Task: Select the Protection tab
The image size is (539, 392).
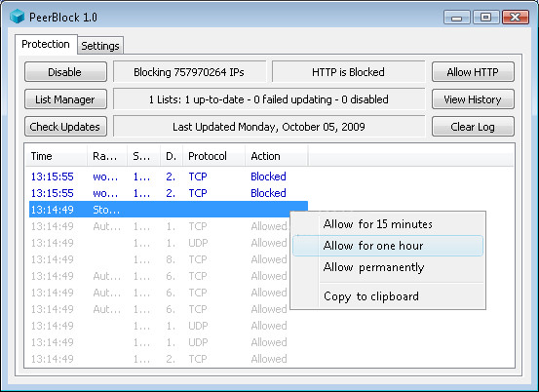Action: (46, 44)
